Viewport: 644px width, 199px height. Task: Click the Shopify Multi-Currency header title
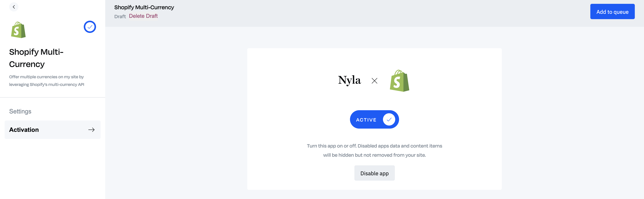coord(144,7)
